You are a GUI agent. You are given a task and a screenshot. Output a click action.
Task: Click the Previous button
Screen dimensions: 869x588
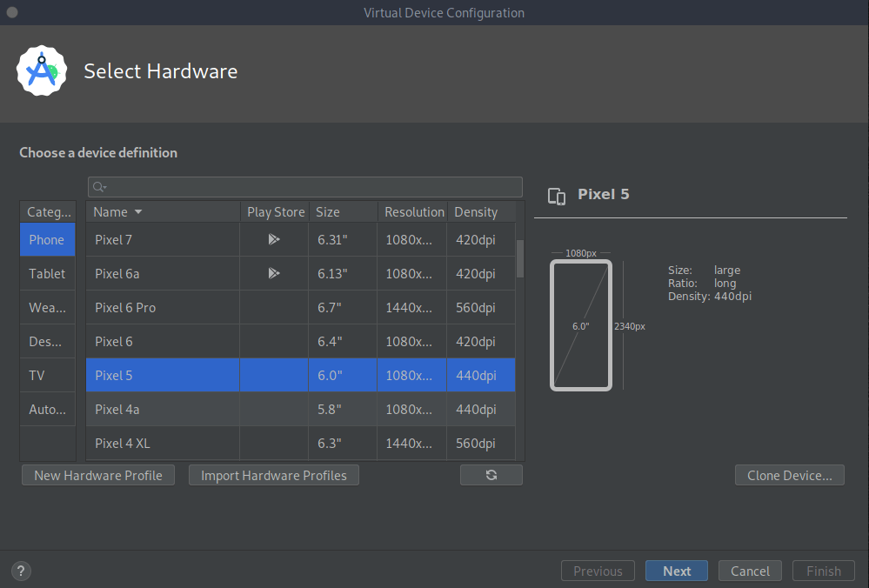click(x=598, y=571)
